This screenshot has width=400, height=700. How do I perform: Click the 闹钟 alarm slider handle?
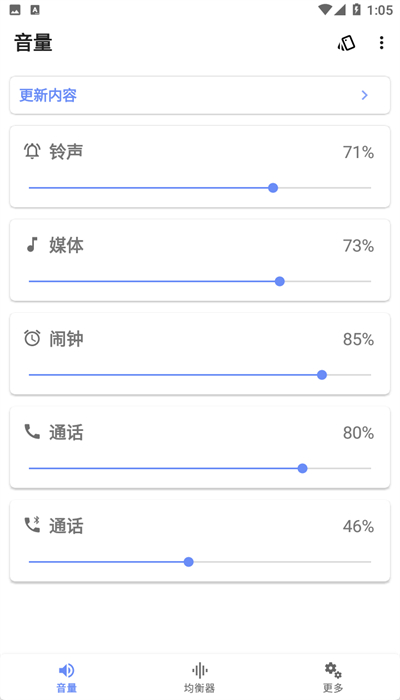click(322, 375)
